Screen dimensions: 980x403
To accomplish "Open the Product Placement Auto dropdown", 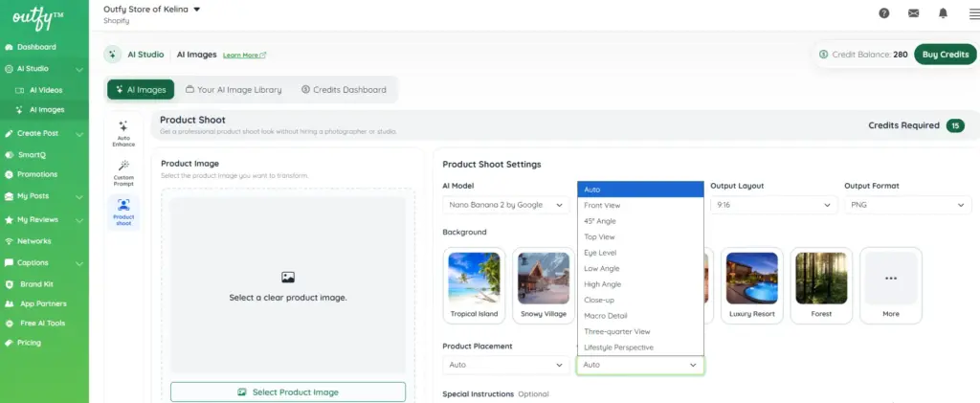I will click(505, 365).
